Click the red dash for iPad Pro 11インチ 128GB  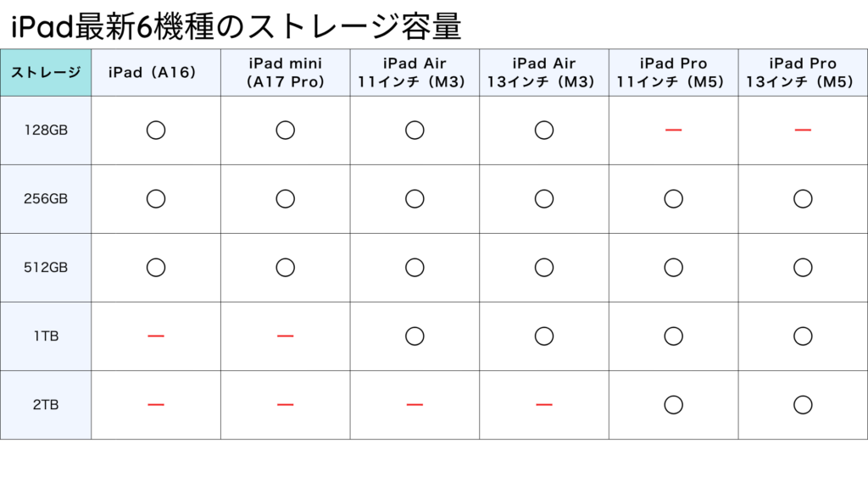tap(673, 130)
